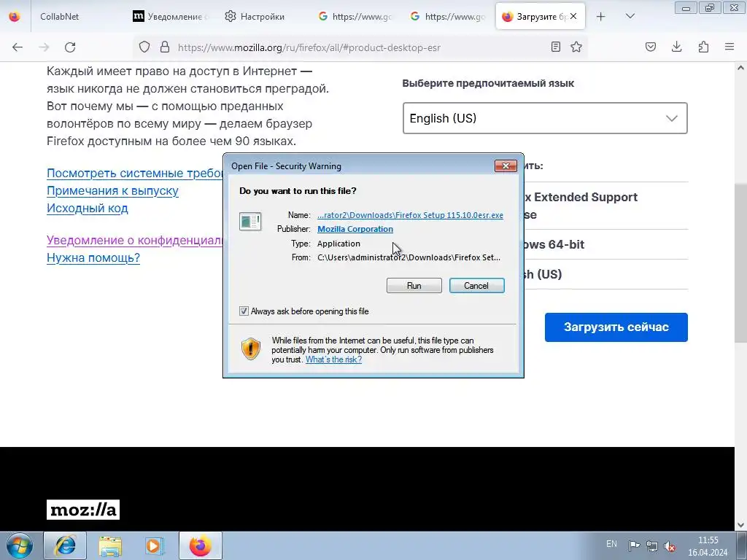Click the security shield warning icon
This screenshot has width=747, height=560.
[x=251, y=349]
